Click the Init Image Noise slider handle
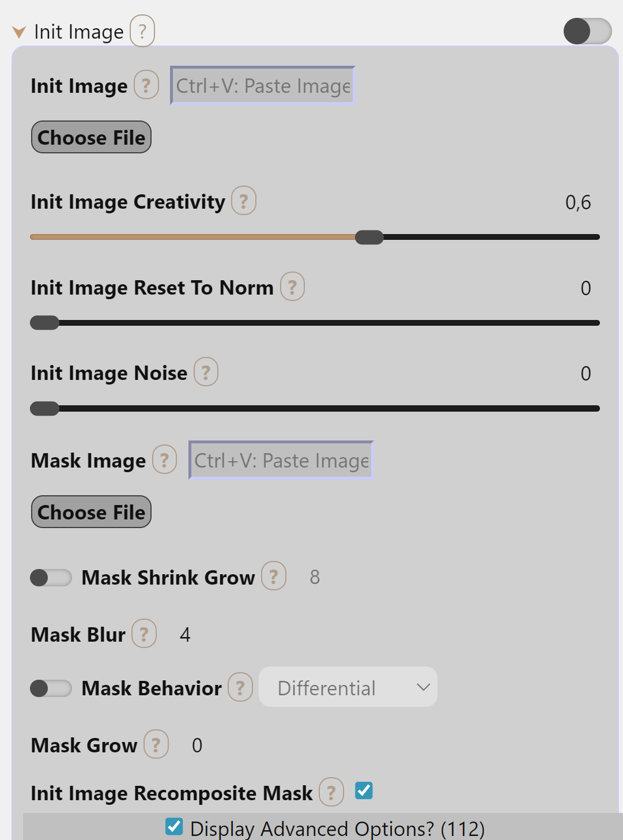The image size is (623, 840). [x=45, y=408]
